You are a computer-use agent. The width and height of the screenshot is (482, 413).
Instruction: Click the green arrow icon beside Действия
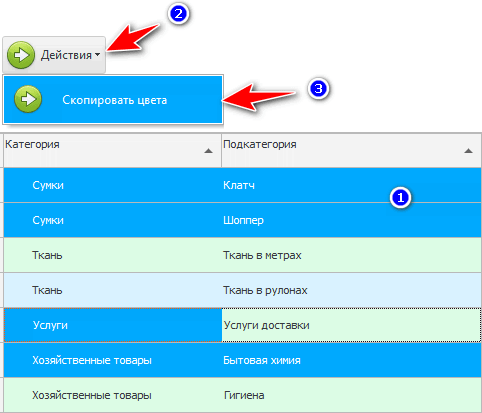pos(21,55)
